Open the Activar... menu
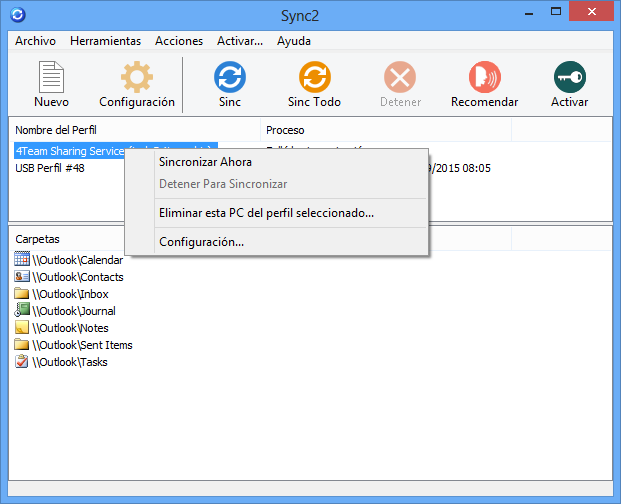 (240, 41)
